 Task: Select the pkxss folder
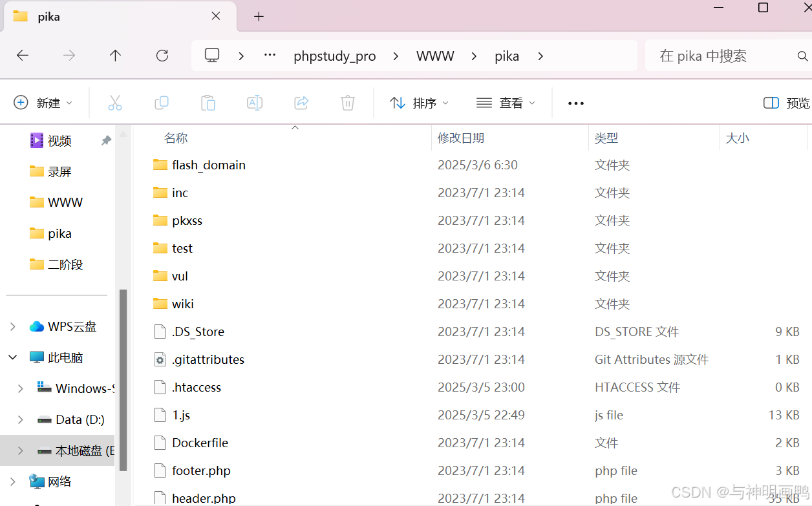(187, 220)
